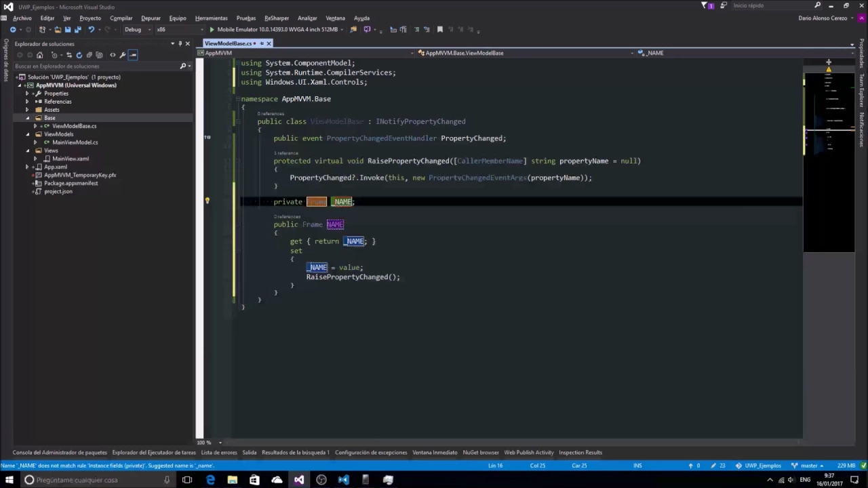Open Microsoft Edge from taskbar

point(210,480)
